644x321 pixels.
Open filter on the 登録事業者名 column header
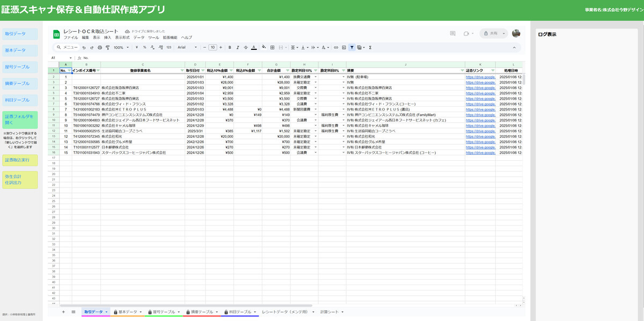(x=181, y=70)
